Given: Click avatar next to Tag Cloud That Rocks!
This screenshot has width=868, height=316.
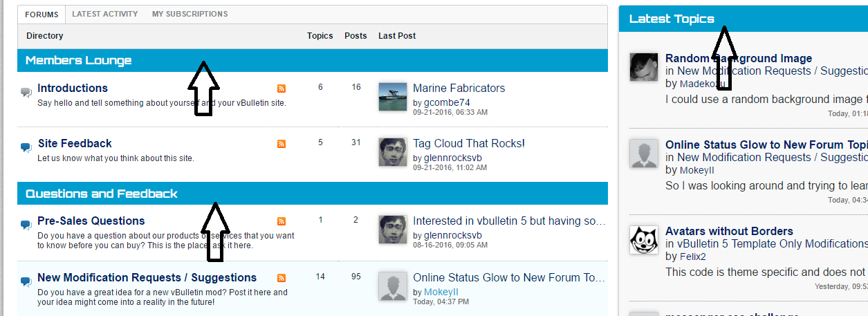Looking at the screenshot, I should [x=393, y=152].
